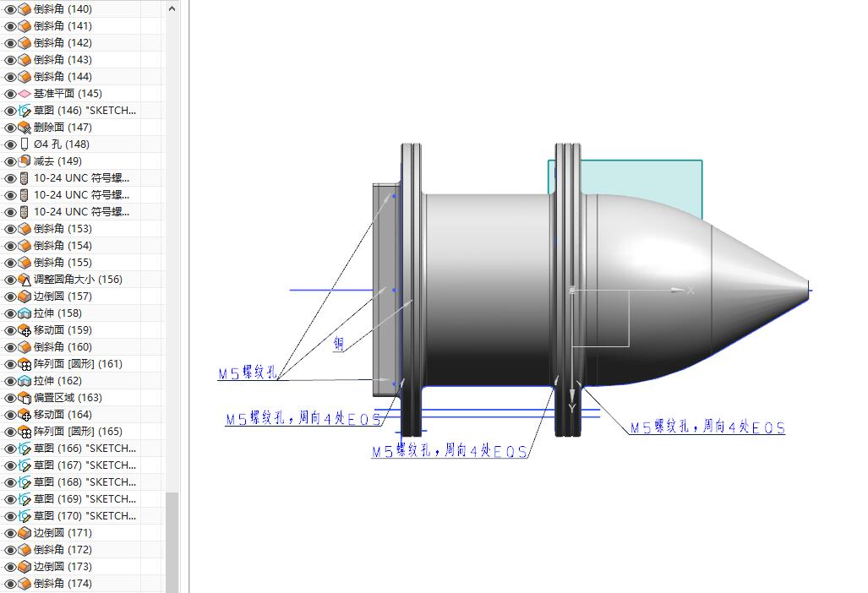
Task: Click the edge blend icon for 边倒圆 (157)
Action: [x=25, y=296]
